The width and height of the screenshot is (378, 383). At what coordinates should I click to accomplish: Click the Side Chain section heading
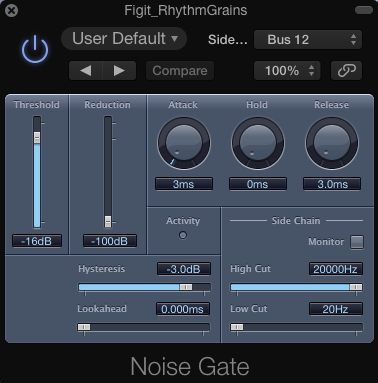tap(296, 221)
